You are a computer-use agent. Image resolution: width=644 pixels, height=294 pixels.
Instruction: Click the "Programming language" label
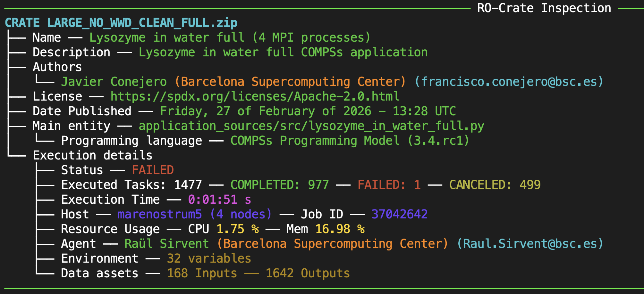coord(131,141)
